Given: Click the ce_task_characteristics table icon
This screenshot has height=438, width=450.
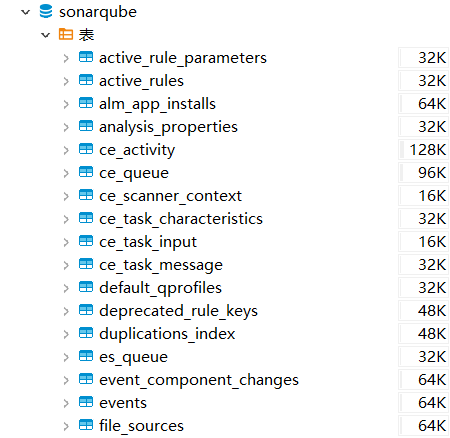Looking at the screenshot, I should pyautogui.click(x=86, y=218).
